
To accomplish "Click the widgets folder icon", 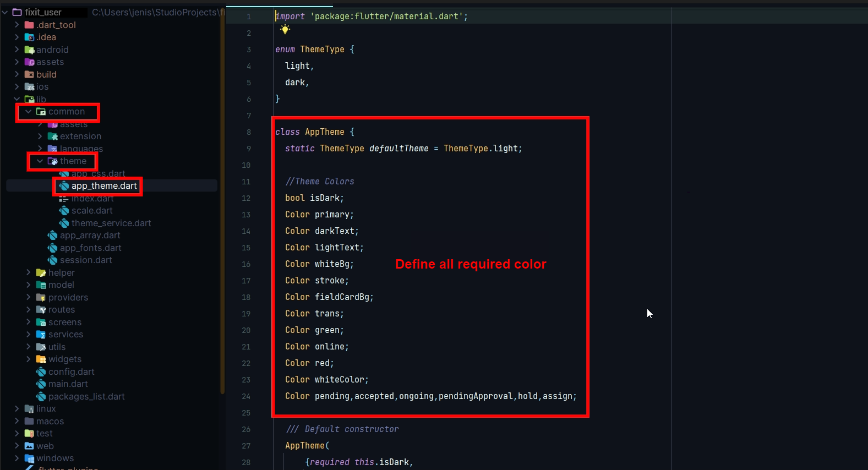I will (x=41, y=359).
